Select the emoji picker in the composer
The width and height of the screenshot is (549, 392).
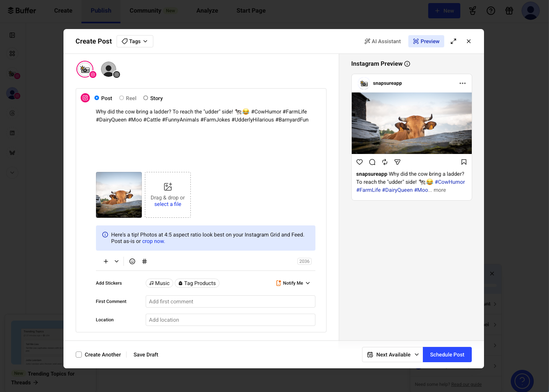[132, 261]
